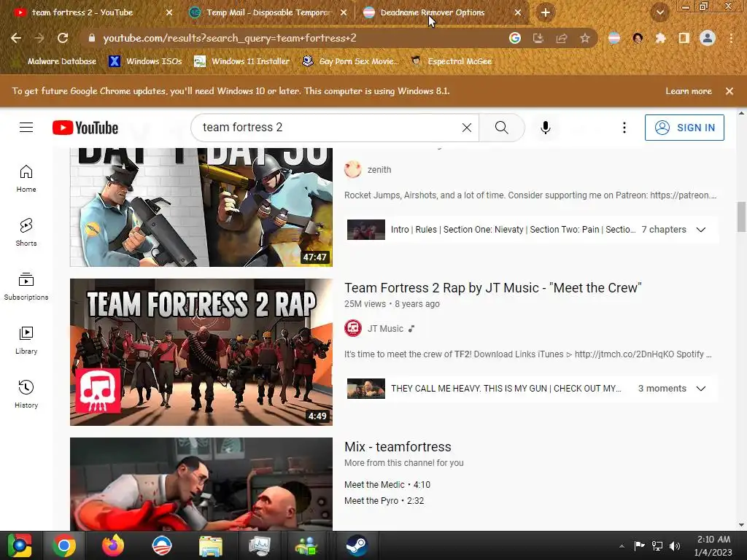
Task: Open the Extensions puzzle piece menu
Action: point(660,38)
